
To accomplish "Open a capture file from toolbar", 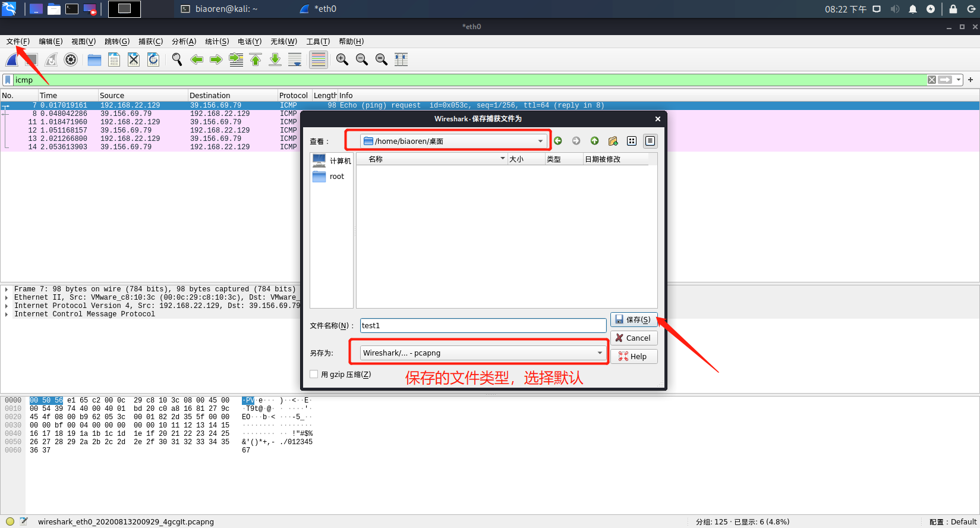I will coord(94,59).
